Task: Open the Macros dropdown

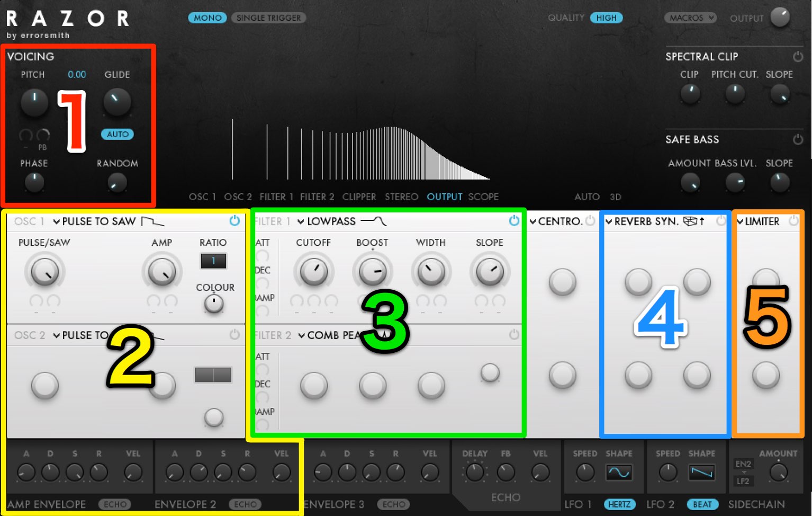Action: 691,17
